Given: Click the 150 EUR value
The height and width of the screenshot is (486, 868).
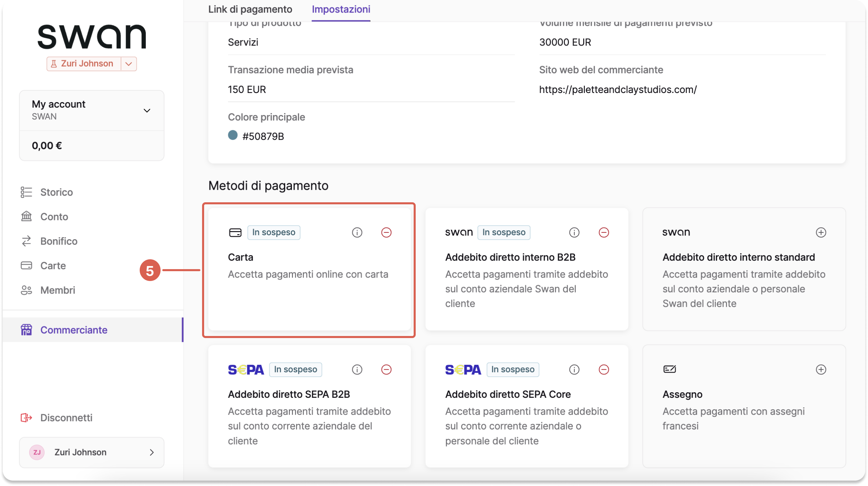Looking at the screenshot, I should [247, 90].
